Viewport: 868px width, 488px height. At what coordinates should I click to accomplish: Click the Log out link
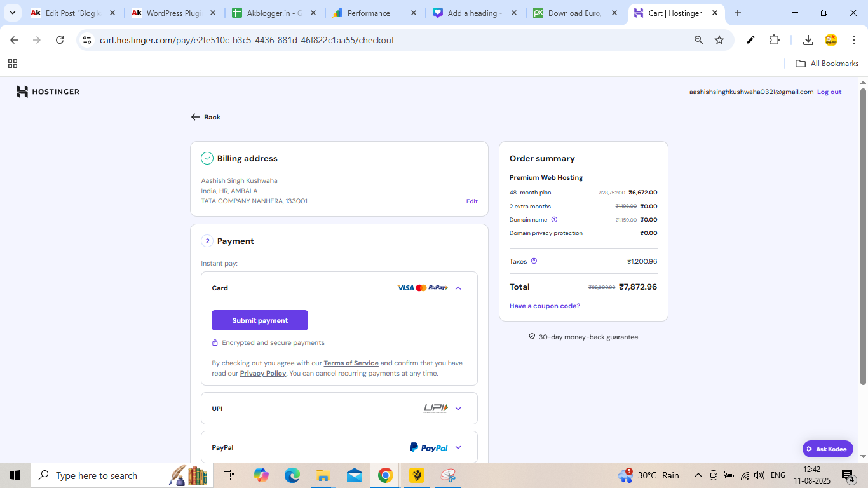click(829, 91)
